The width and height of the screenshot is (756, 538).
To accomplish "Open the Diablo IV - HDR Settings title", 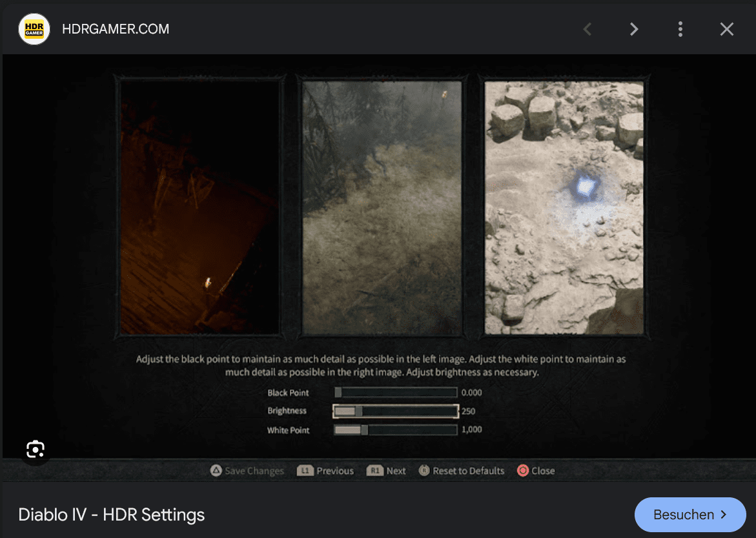I will click(x=112, y=515).
